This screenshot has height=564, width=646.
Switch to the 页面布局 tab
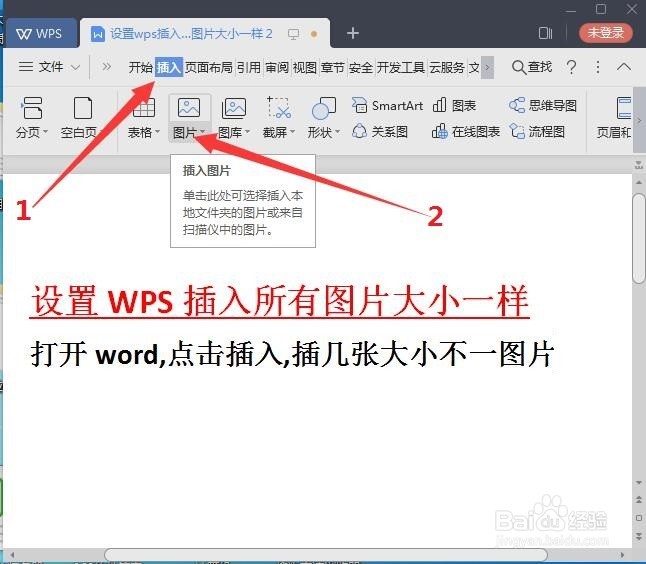tap(208, 67)
